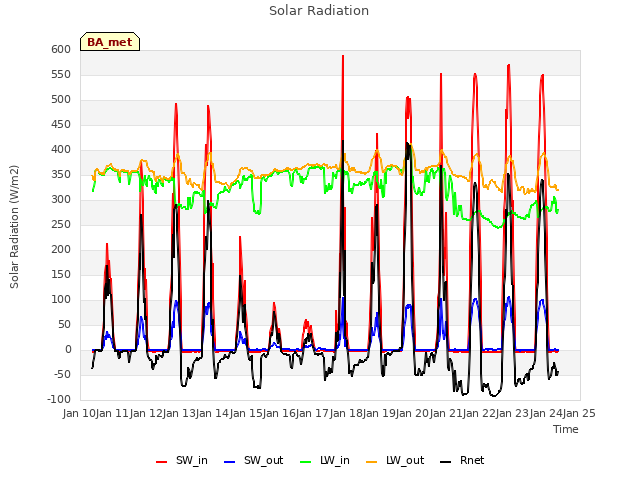
Task: Click the Jan 18 x-axis date label
Action: 346,414
